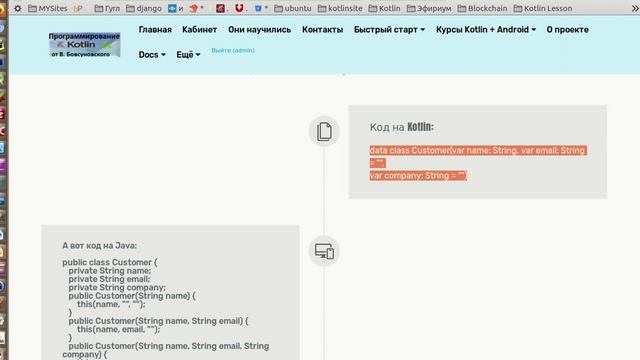Click the private String email line
This screenshot has height=360, width=640.
pos(109,279)
